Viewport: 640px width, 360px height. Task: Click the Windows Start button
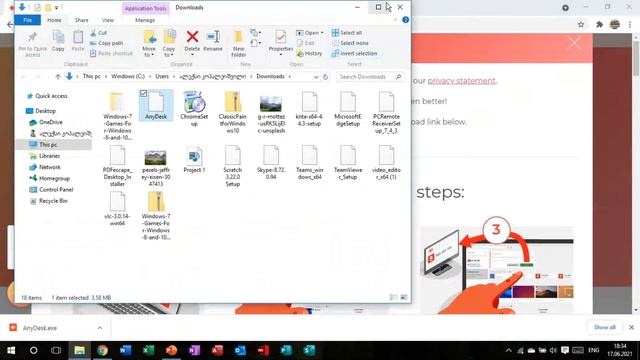(x=11, y=350)
